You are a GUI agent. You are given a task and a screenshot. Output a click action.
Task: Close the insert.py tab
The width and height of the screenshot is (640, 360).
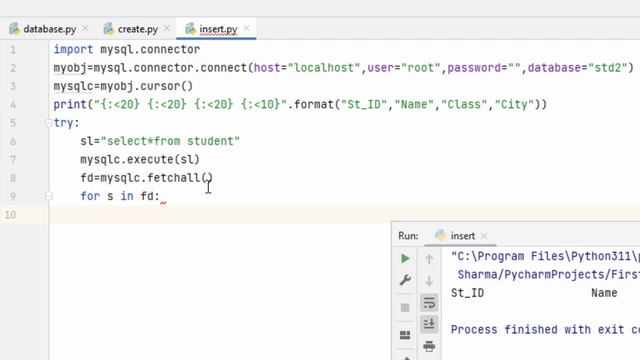246,29
